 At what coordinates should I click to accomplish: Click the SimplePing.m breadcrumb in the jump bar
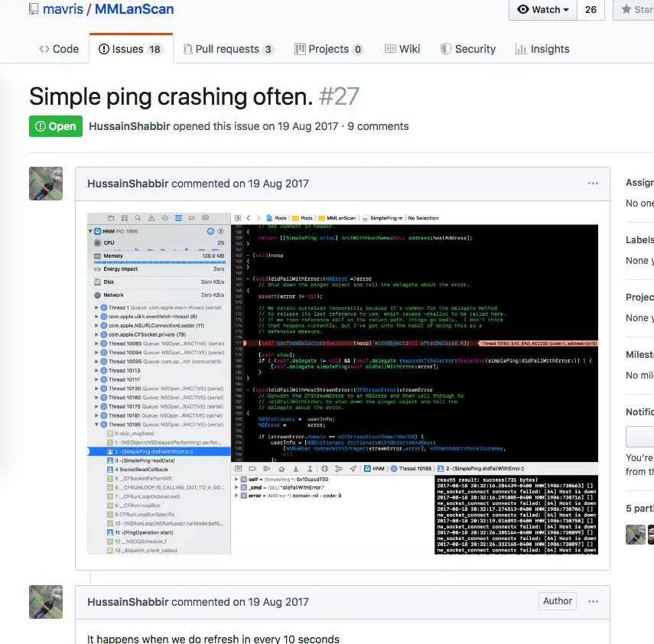point(382,218)
